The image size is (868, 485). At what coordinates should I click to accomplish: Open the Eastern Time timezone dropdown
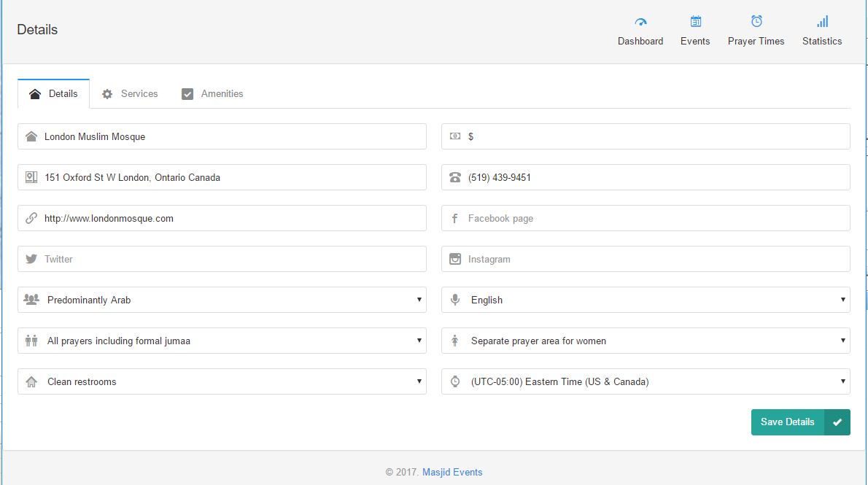646,381
